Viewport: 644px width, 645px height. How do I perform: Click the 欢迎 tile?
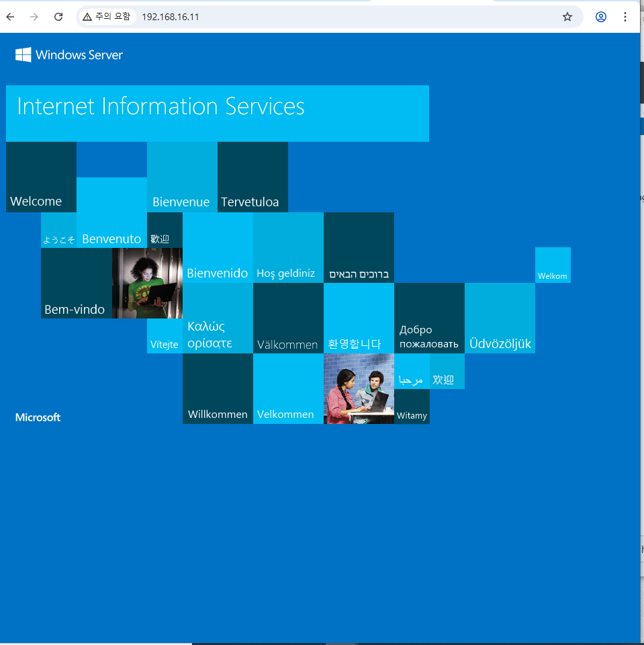click(x=447, y=371)
